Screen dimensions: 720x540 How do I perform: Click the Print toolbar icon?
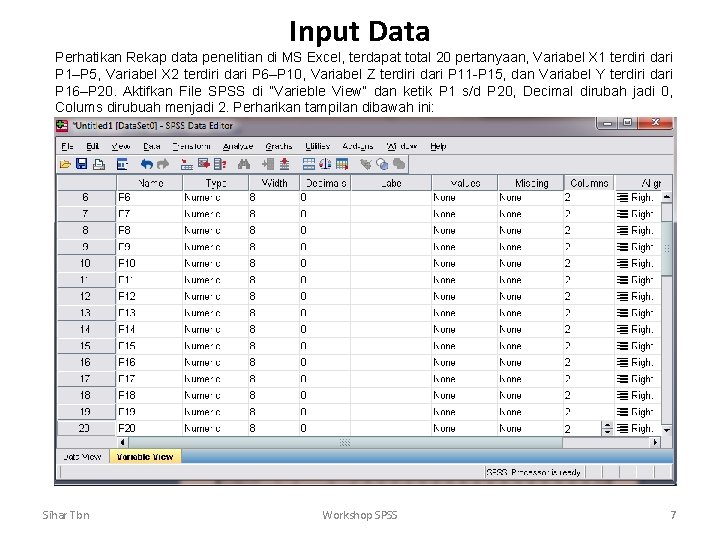tap(99, 164)
